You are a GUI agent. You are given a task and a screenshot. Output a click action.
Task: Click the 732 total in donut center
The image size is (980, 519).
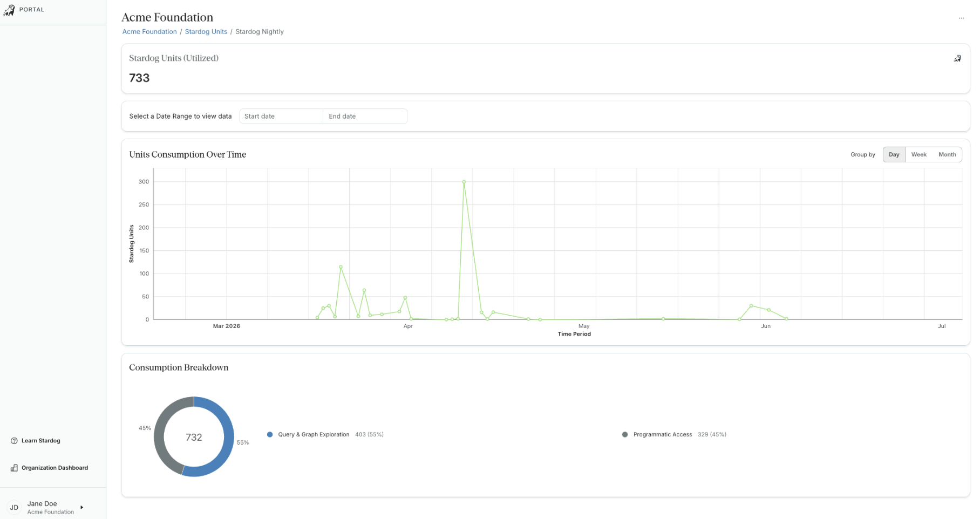click(194, 437)
